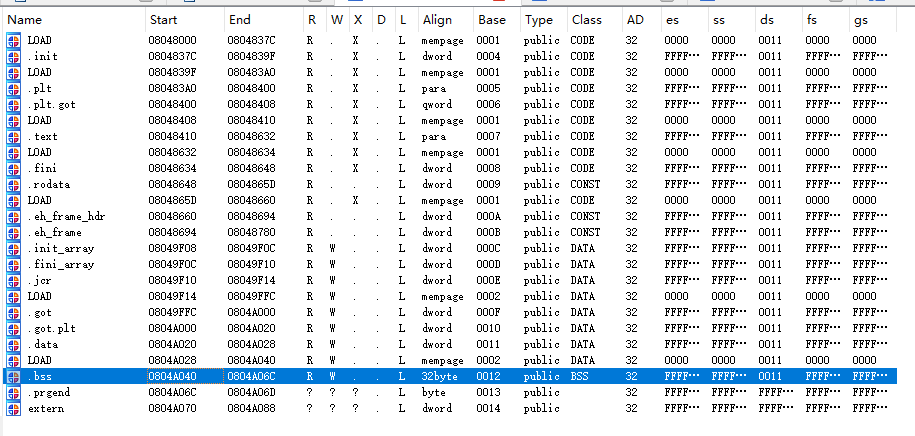Click end address 0804A06C in .bss row
915x436 pixels.
click(x=252, y=376)
